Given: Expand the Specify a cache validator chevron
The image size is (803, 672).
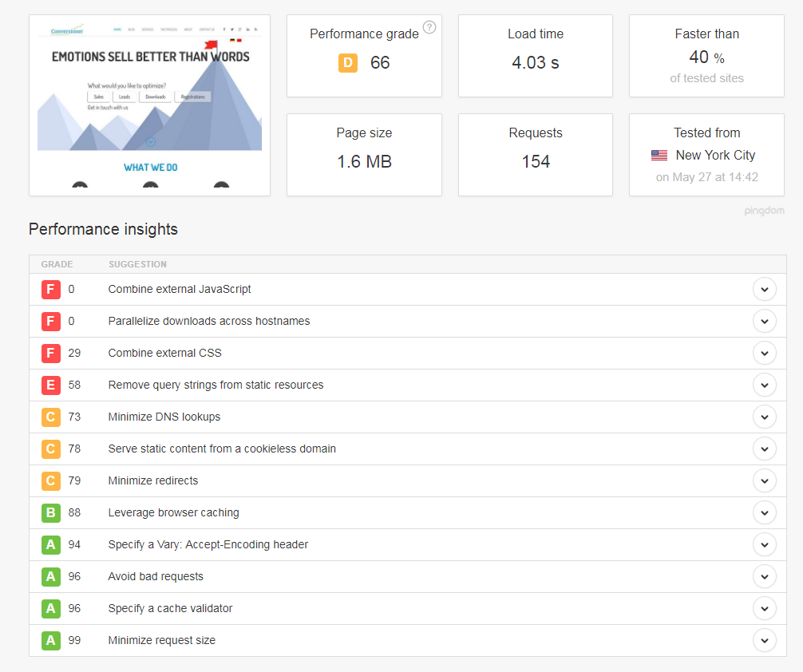Looking at the screenshot, I should click(765, 608).
